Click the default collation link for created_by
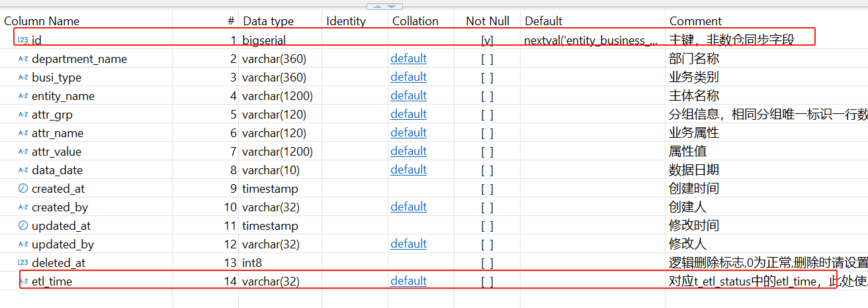 pyautogui.click(x=408, y=207)
